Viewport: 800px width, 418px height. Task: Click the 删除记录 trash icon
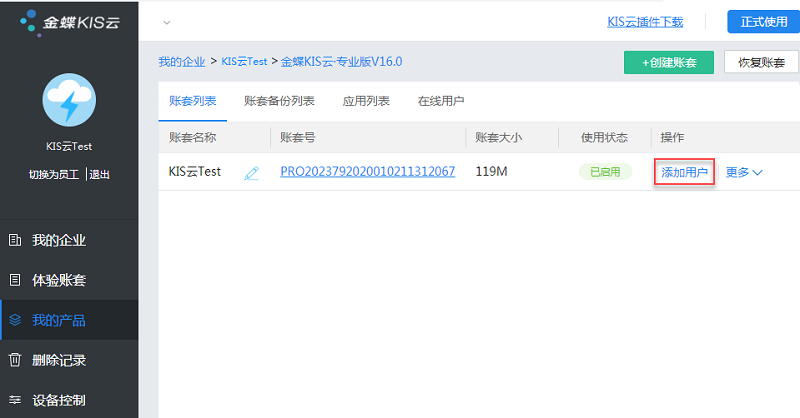tap(15, 360)
